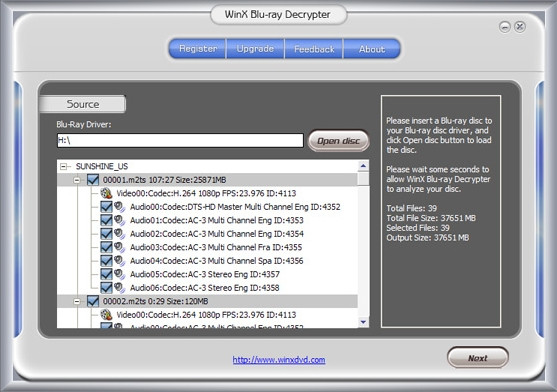The width and height of the screenshot is (557, 392).
Task: Close the WinX Blu-ray Decrypter window
Action: 520,27
